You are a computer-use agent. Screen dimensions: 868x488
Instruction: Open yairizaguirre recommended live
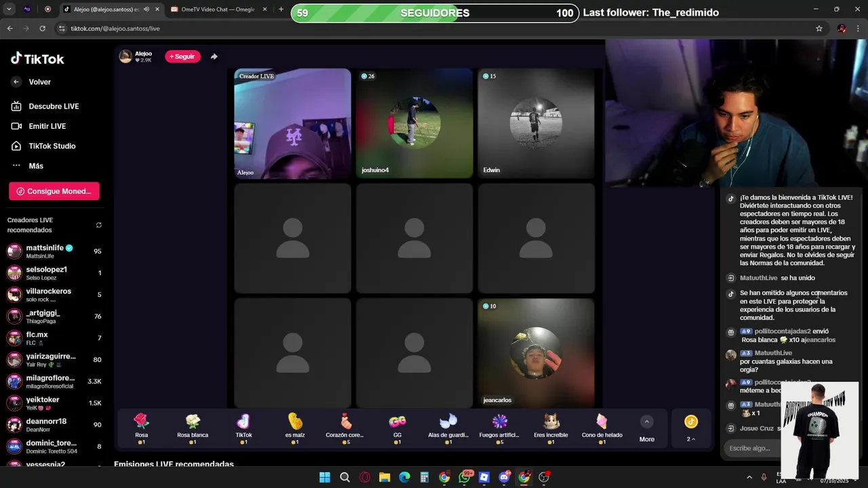click(x=54, y=360)
